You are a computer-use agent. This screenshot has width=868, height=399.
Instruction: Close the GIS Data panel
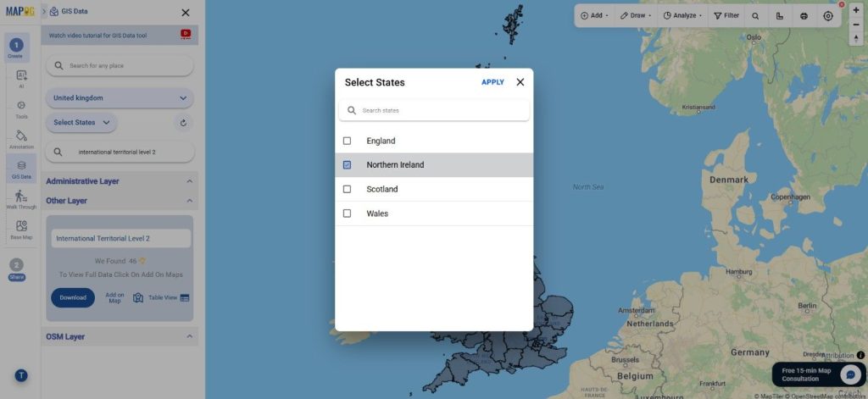click(186, 12)
